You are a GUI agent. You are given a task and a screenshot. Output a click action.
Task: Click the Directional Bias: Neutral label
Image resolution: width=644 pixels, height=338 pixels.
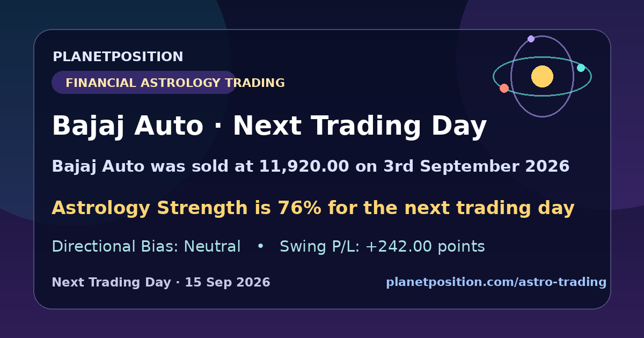pos(146,247)
